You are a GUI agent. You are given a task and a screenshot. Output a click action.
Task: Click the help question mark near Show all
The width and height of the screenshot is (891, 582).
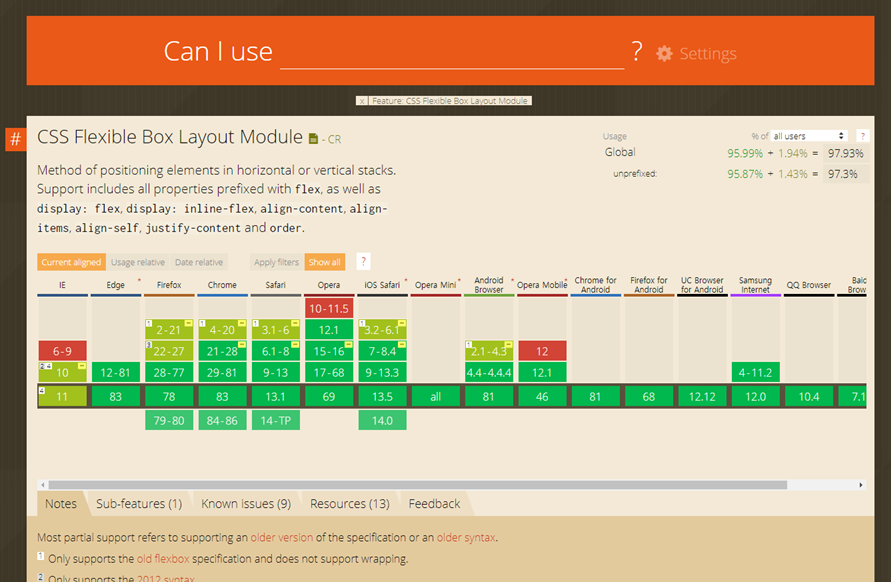[x=364, y=261]
